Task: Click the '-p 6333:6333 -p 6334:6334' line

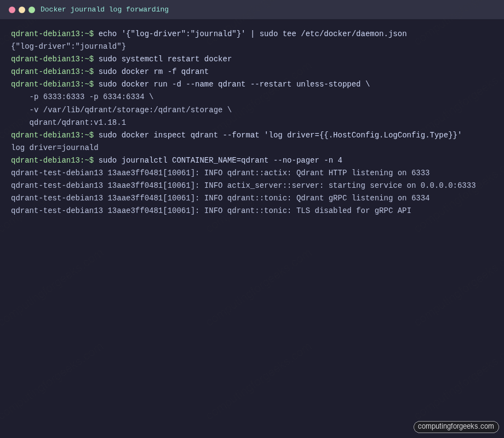Action: click(x=91, y=97)
